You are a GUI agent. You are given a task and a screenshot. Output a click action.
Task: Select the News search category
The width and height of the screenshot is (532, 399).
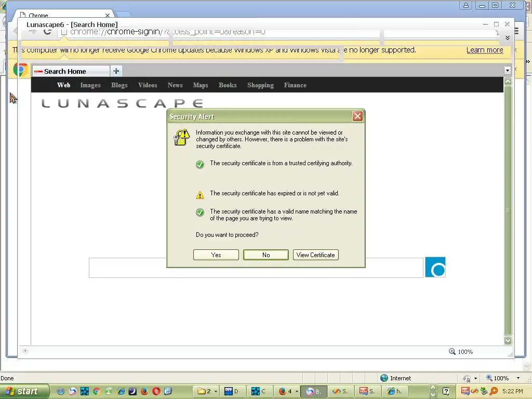coord(175,85)
